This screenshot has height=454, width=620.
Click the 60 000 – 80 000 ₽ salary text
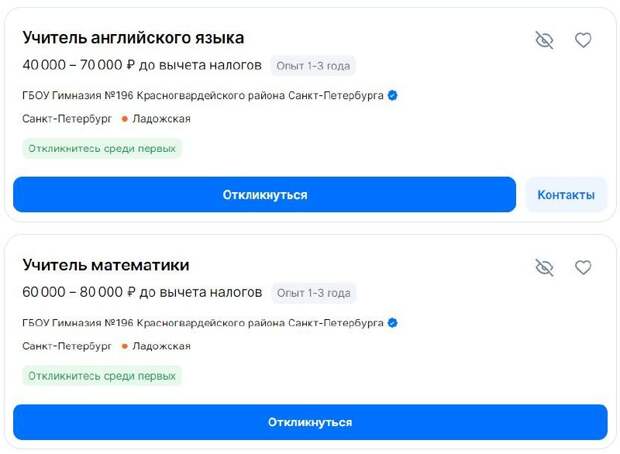coord(79,292)
